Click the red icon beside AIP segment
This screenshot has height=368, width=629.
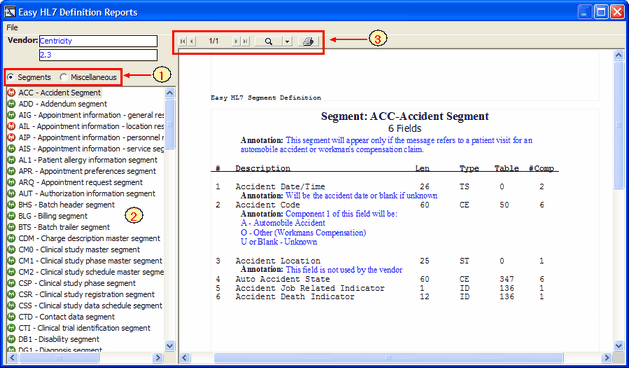point(12,138)
